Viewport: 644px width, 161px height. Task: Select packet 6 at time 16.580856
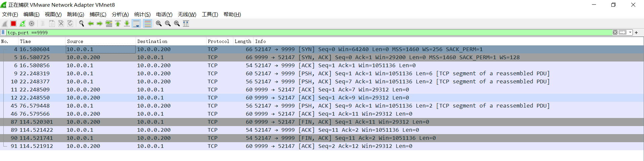pyautogui.click(x=322, y=66)
